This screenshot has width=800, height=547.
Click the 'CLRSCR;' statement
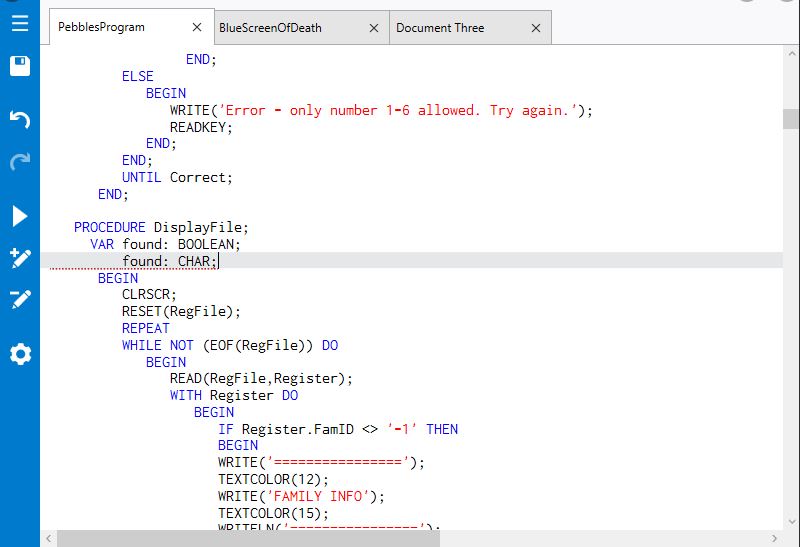(x=149, y=294)
